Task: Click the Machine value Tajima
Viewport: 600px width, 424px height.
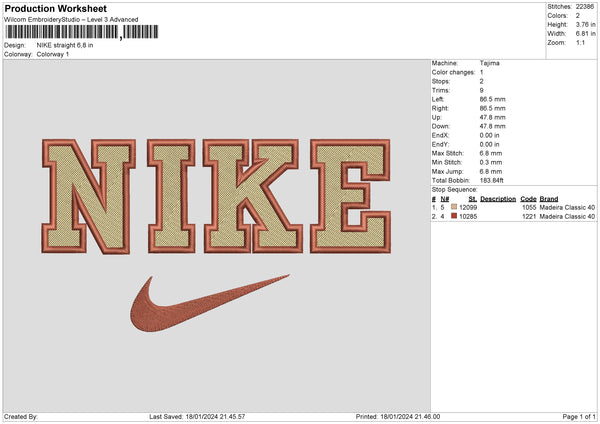Action: (490, 63)
